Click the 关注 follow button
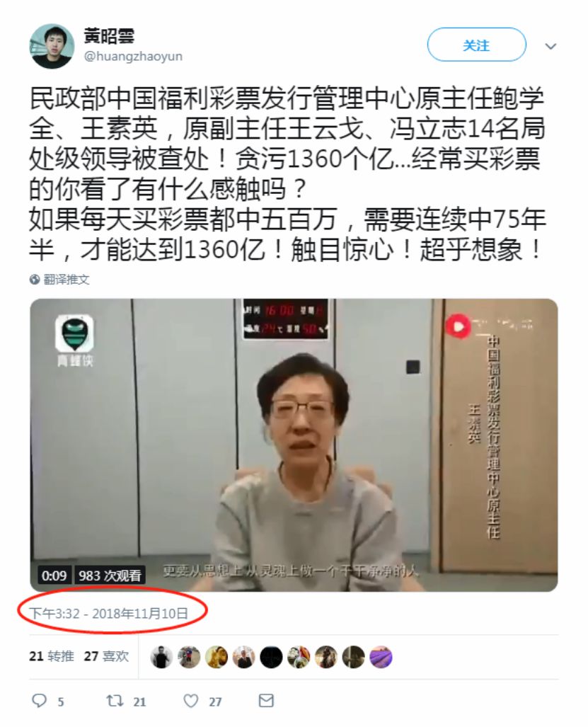Viewport: 588px width, 727px height. [x=476, y=45]
